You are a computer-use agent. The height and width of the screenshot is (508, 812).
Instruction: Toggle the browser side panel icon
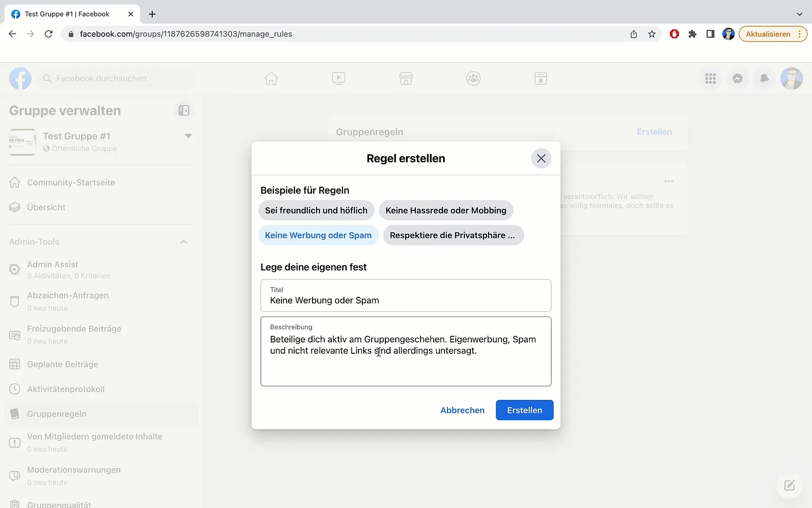[x=710, y=34]
